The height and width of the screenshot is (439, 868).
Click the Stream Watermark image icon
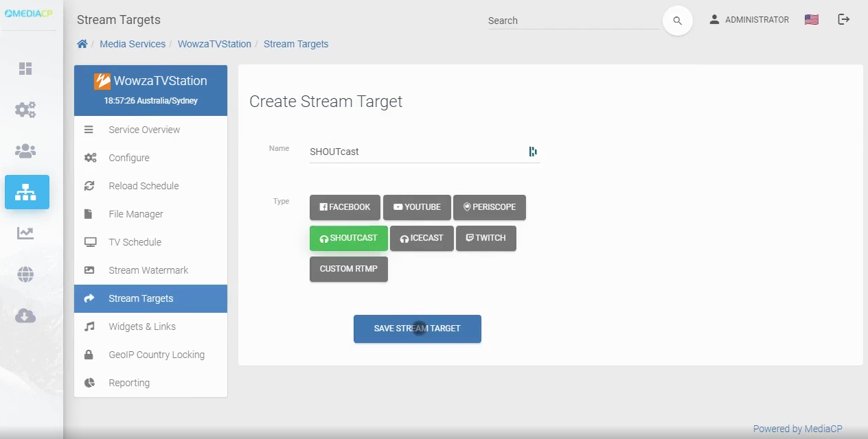(89, 270)
